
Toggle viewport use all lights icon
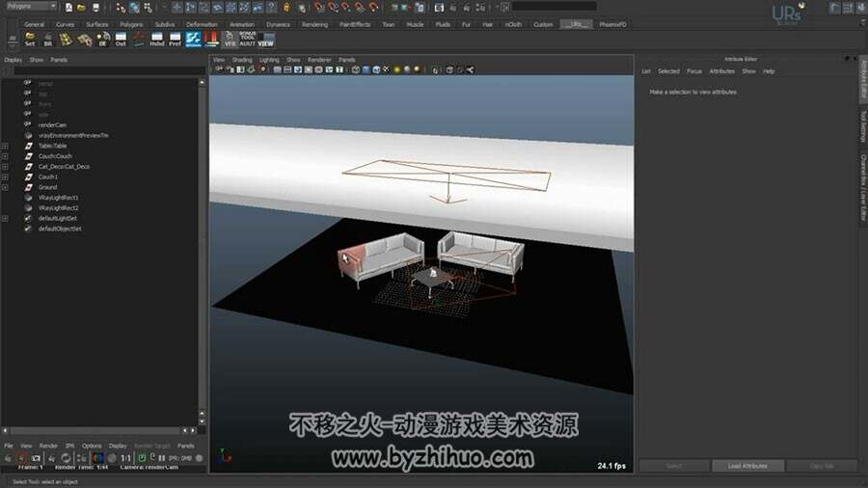[397, 69]
